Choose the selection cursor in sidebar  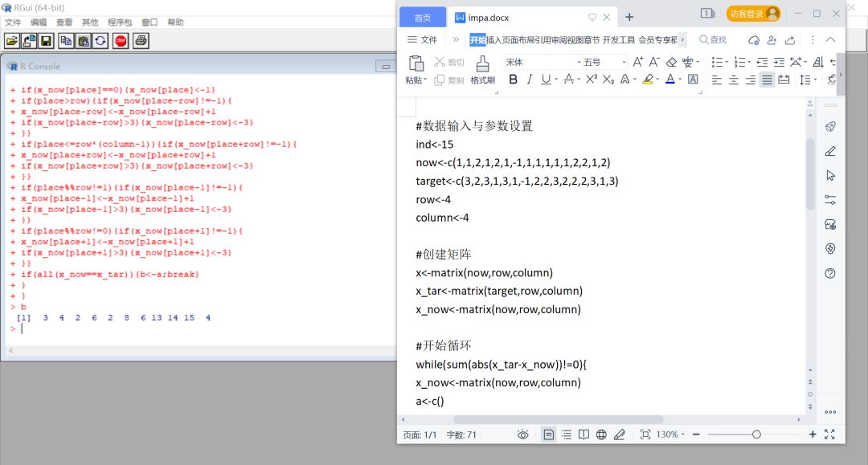pyautogui.click(x=830, y=175)
